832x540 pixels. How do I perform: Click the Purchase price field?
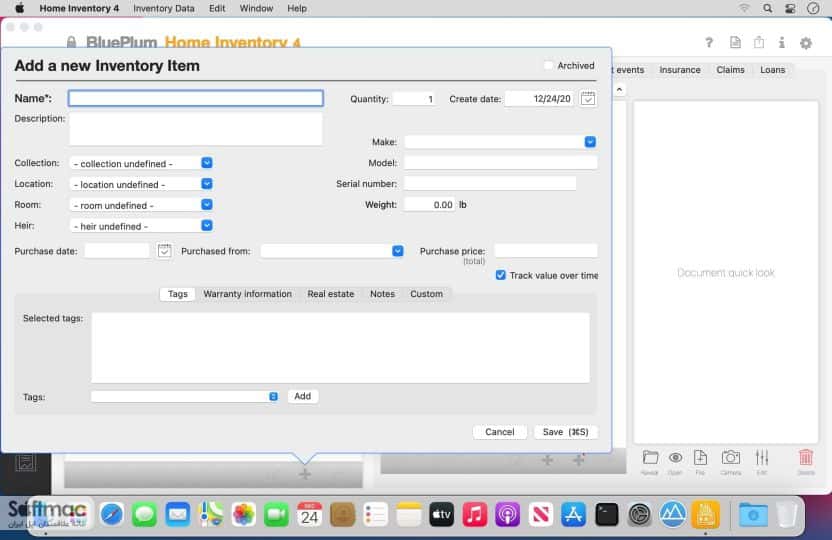545,250
